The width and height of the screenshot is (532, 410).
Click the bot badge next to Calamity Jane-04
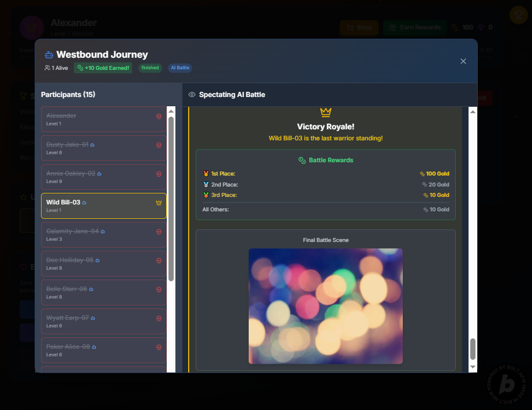coord(103,232)
